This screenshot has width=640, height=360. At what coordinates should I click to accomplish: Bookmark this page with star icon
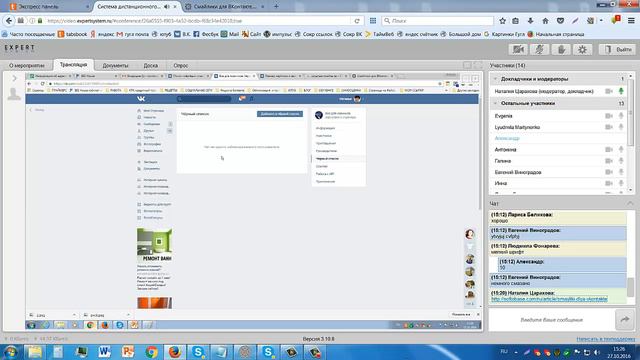(x=502, y=20)
